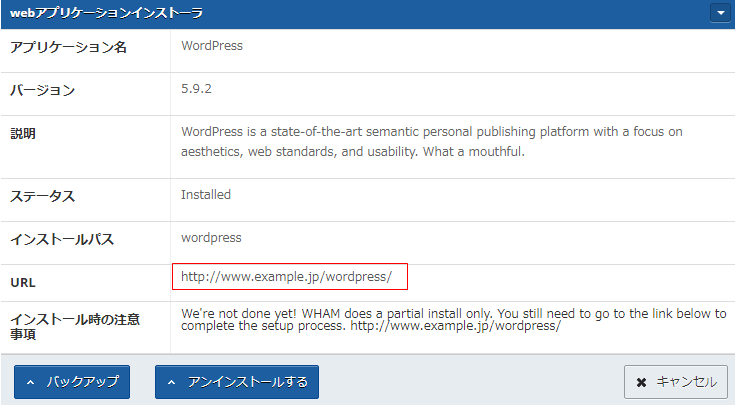Click the WordPress description paragraph
Image resolution: width=735 pixels, height=405 pixels.
coord(430,142)
